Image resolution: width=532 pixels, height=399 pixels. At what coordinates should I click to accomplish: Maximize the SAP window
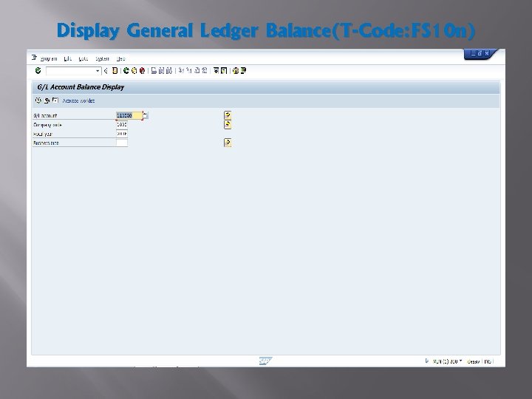pos(480,53)
